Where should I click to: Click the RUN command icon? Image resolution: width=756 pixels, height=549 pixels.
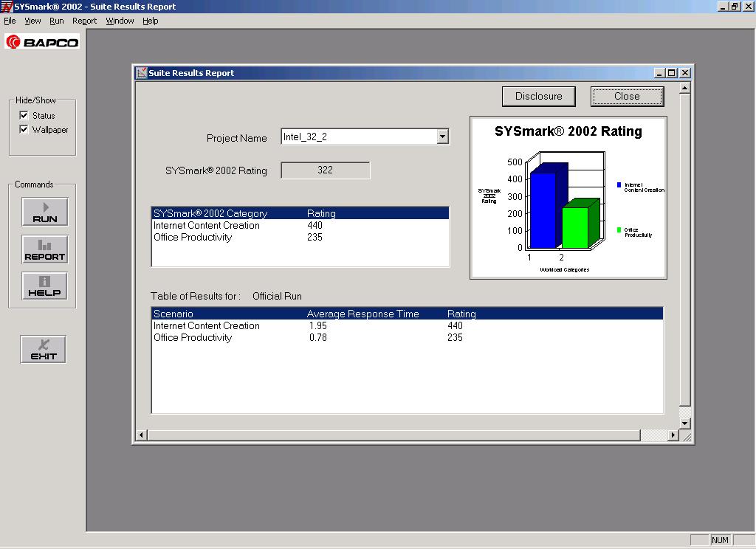[x=45, y=212]
